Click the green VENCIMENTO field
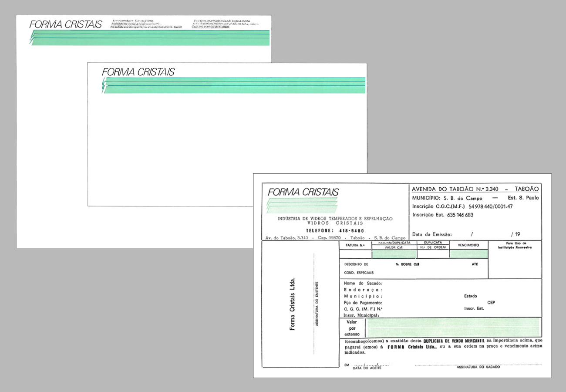This screenshot has width=566, height=392. (468, 254)
